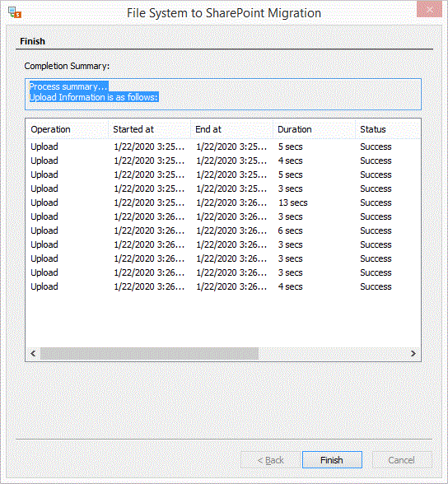
Task: Click End at '1/22/2020 3:26...' in 13 secs row
Action: [x=231, y=202]
